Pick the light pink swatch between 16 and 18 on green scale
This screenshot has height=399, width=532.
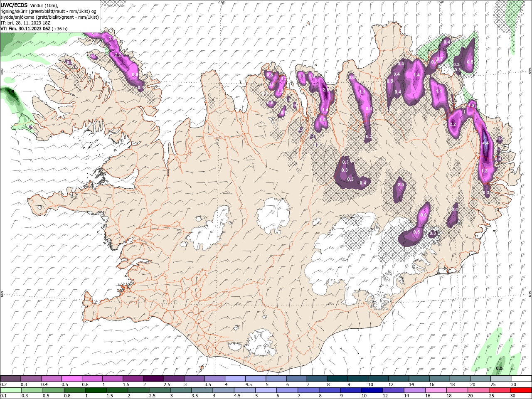435,390
